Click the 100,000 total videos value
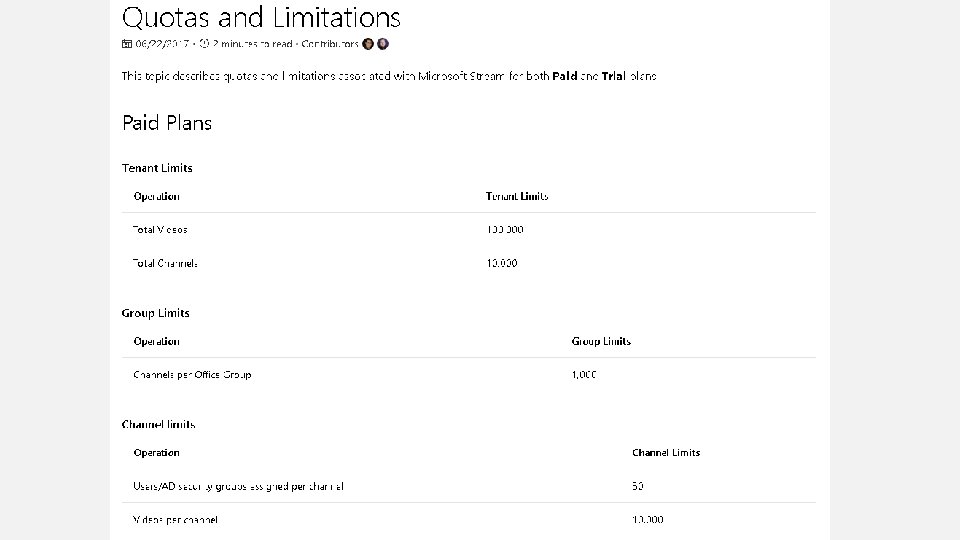The image size is (960, 540). [x=504, y=229]
